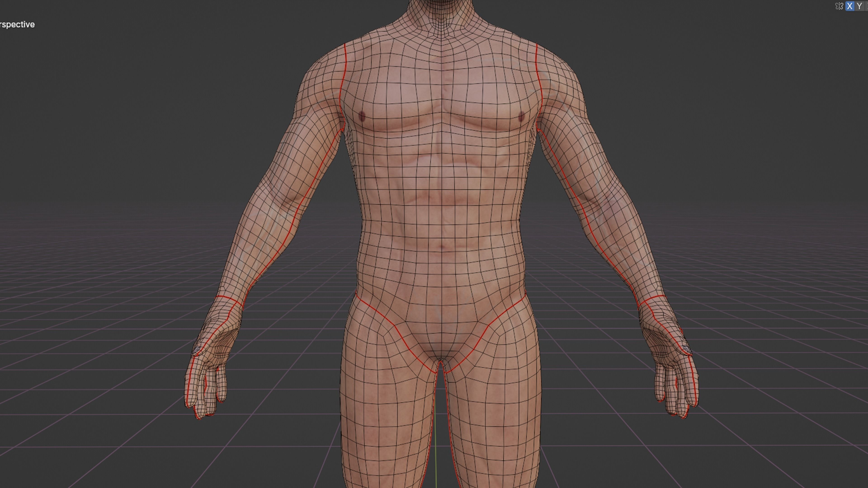Enable the Y axis mirror toggle
Viewport: 868px width, 488px height.
860,6
